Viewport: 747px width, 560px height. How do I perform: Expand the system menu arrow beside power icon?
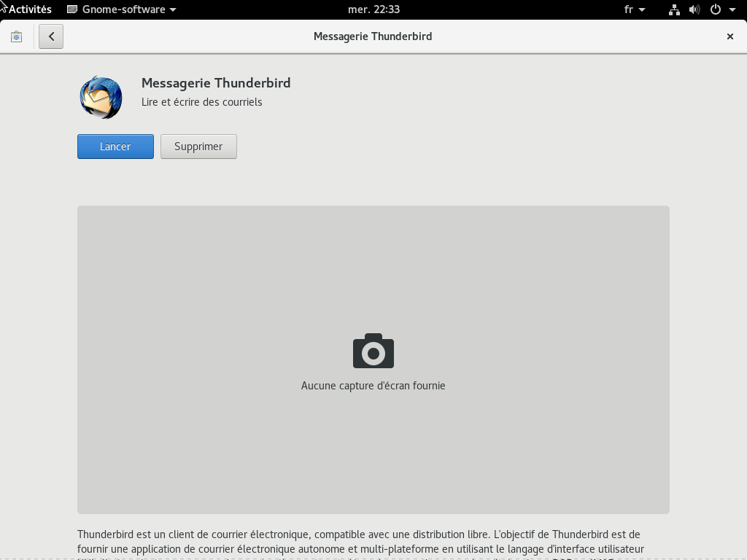(732, 9)
